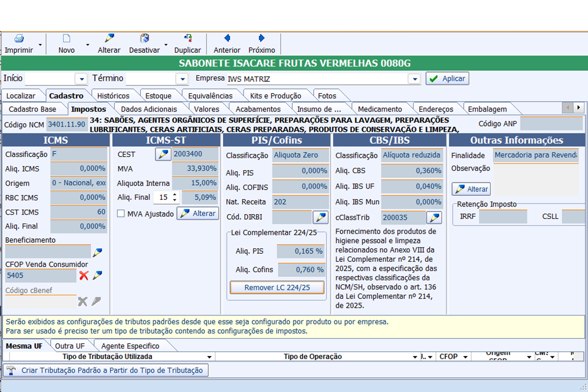The width and height of the screenshot is (588, 392).
Task: Click Criar Tributação Padrão button
Action: (106, 370)
